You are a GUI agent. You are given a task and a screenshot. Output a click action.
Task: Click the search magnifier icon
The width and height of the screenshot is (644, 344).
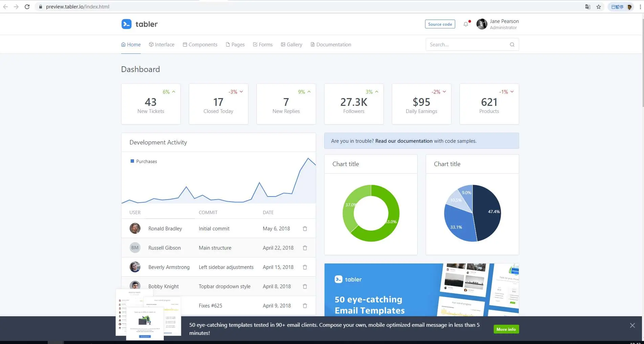click(512, 45)
